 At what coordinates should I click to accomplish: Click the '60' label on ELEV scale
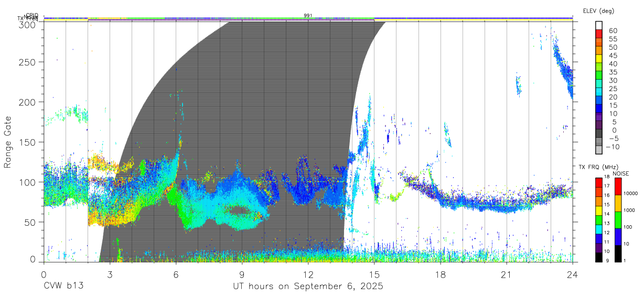click(613, 30)
